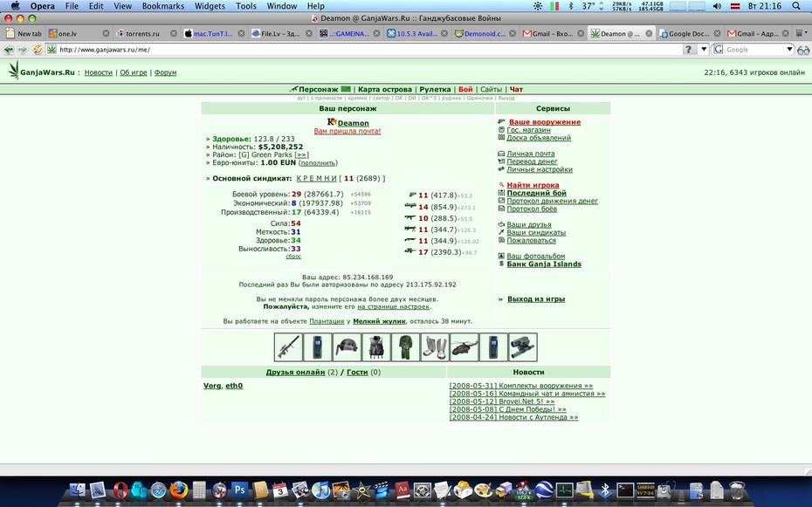Open the helmet equipment slot
Viewport: 812px width, 507px height.
pos(347,347)
